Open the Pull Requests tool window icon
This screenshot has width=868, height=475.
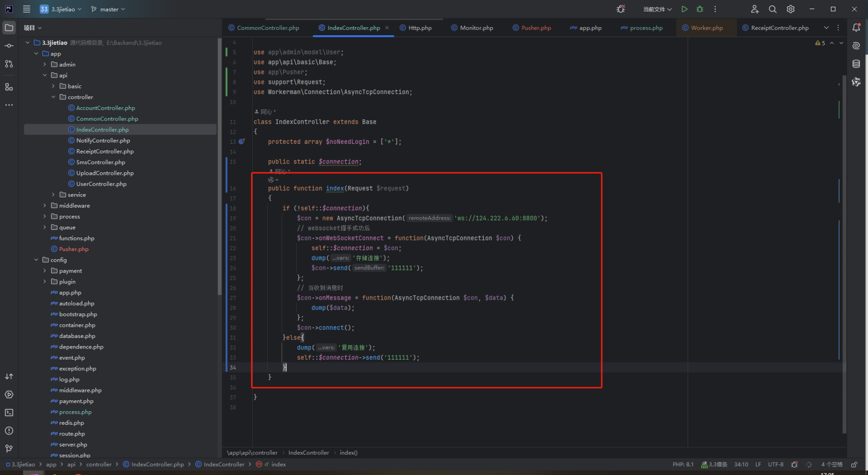coord(9,64)
